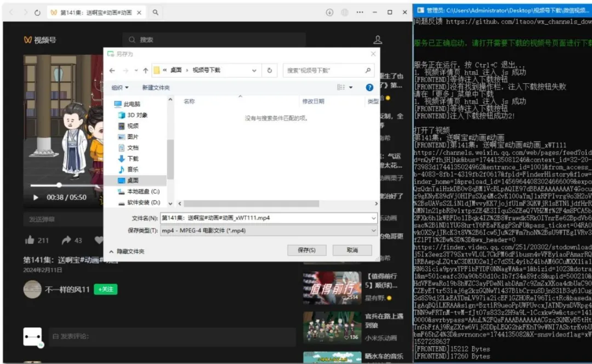Expand the 文件名 dropdown arrow

373,218
